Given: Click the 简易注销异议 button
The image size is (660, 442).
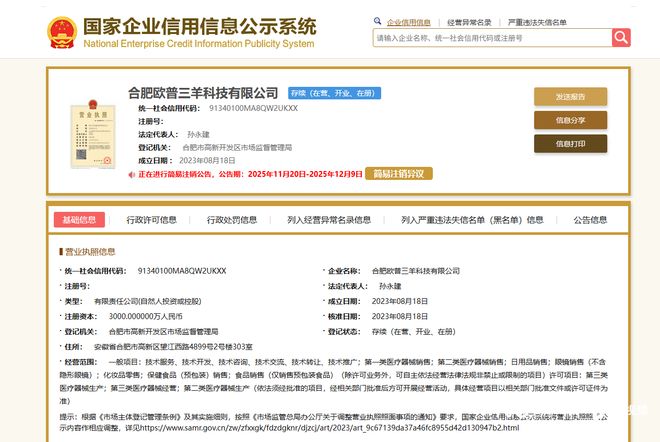Looking at the screenshot, I should click(x=399, y=174).
